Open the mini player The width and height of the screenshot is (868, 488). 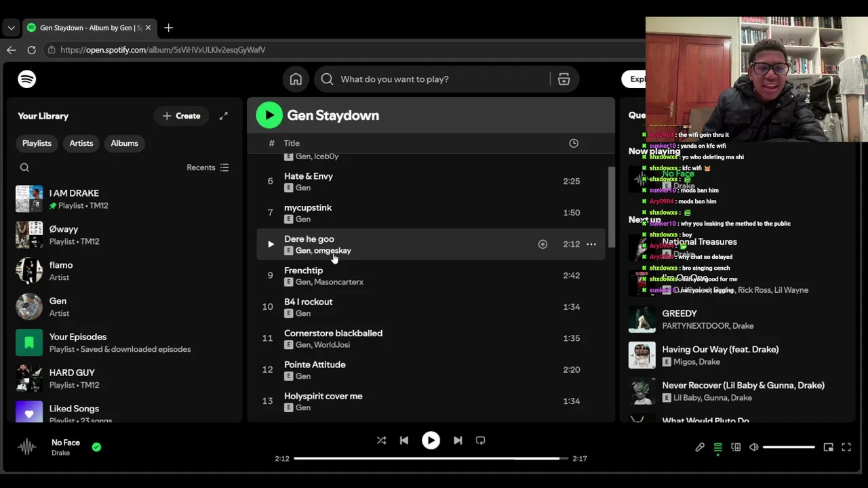[x=828, y=447]
